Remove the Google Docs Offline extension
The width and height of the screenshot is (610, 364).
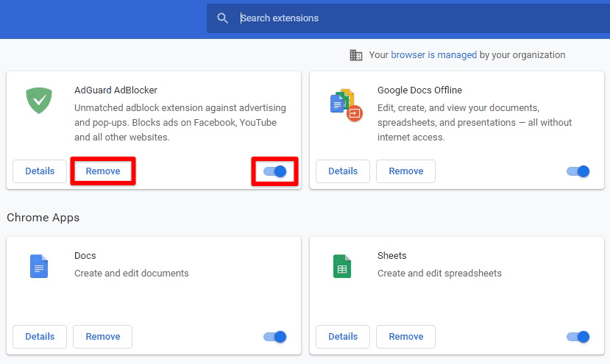[405, 171]
